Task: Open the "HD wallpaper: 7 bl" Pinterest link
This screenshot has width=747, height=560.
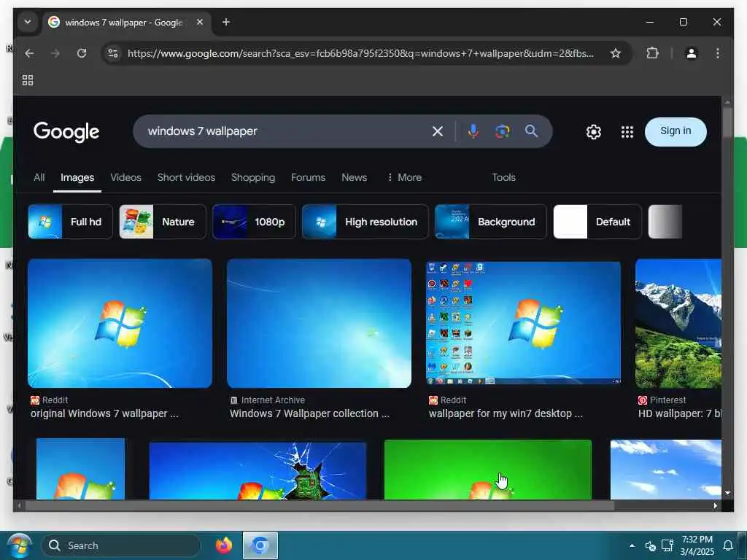Action: click(x=679, y=413)
